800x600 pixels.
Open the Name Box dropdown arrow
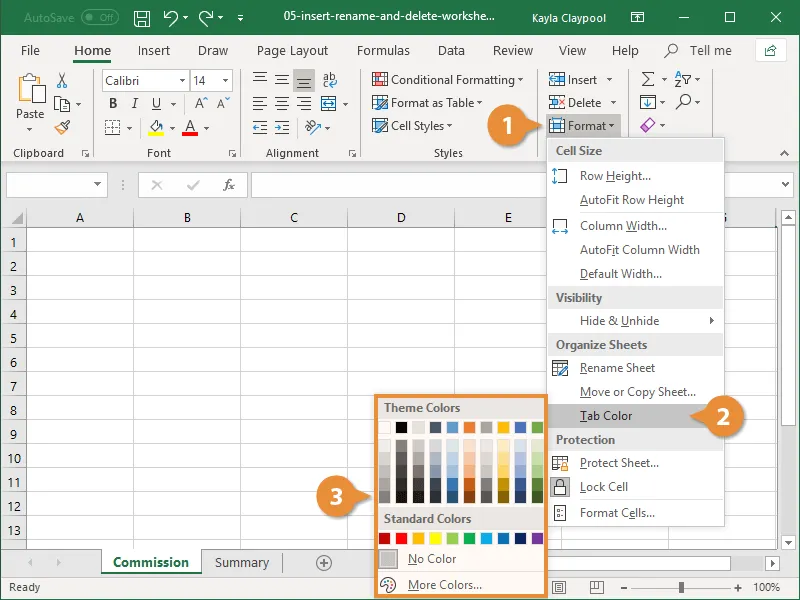click(x=97, y=184)
